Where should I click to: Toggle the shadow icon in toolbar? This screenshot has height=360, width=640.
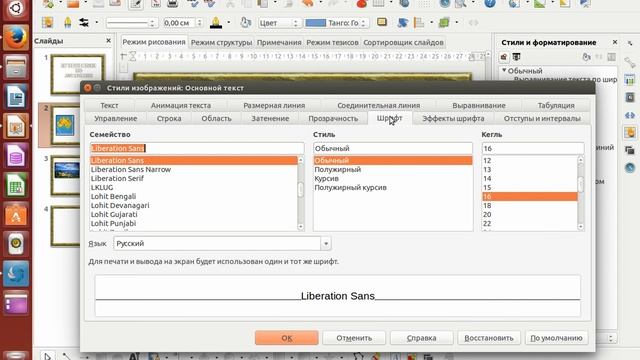(x=382, y=22)
